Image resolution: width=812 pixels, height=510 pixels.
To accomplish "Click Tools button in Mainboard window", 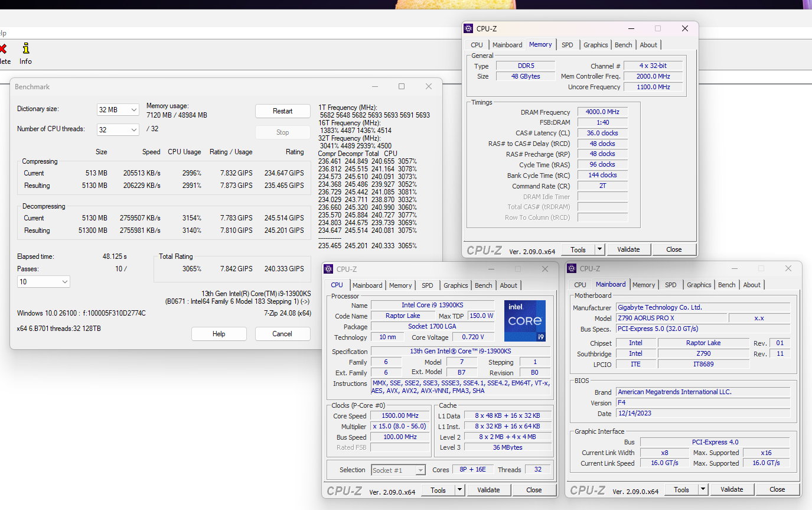I will [681, 489].
